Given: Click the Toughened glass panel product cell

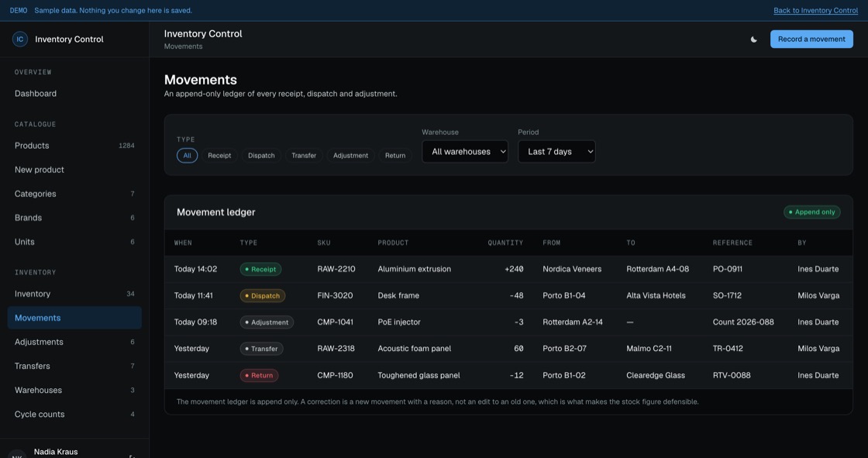Looking at the screenshot, I should 418,376.
